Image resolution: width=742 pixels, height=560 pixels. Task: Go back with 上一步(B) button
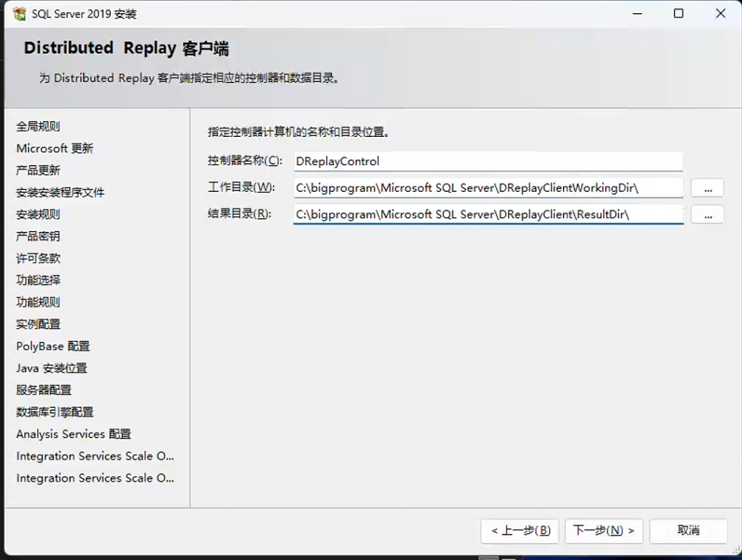point(520,531)
